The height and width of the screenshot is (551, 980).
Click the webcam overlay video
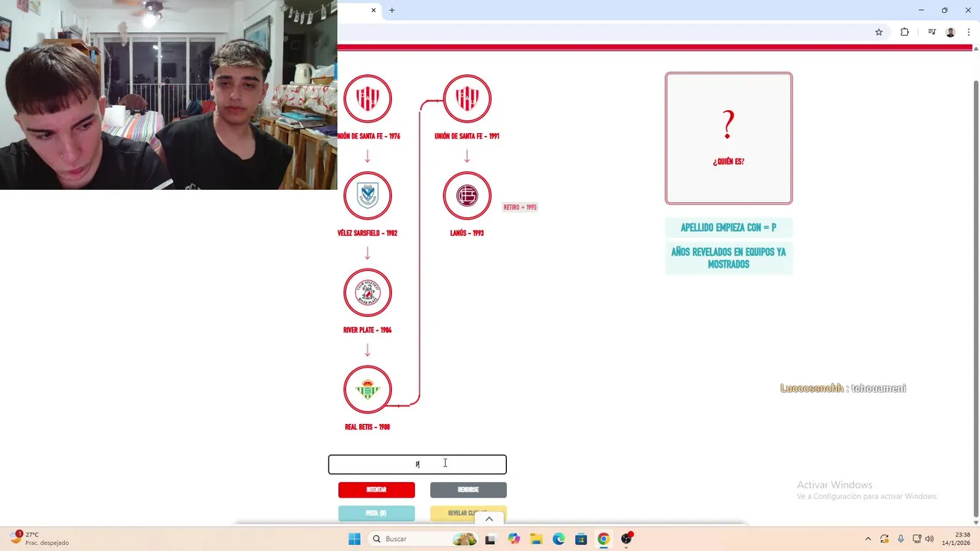point(168,95)
